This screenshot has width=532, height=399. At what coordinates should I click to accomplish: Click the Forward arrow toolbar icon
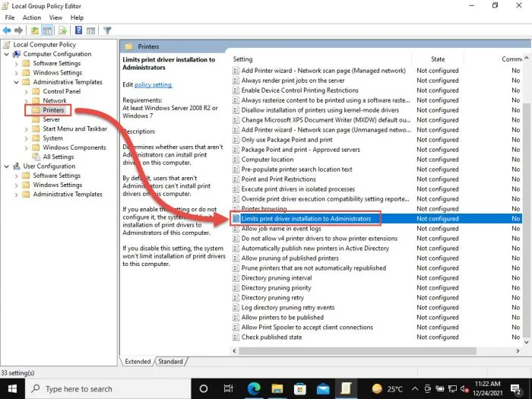[18, 30]
